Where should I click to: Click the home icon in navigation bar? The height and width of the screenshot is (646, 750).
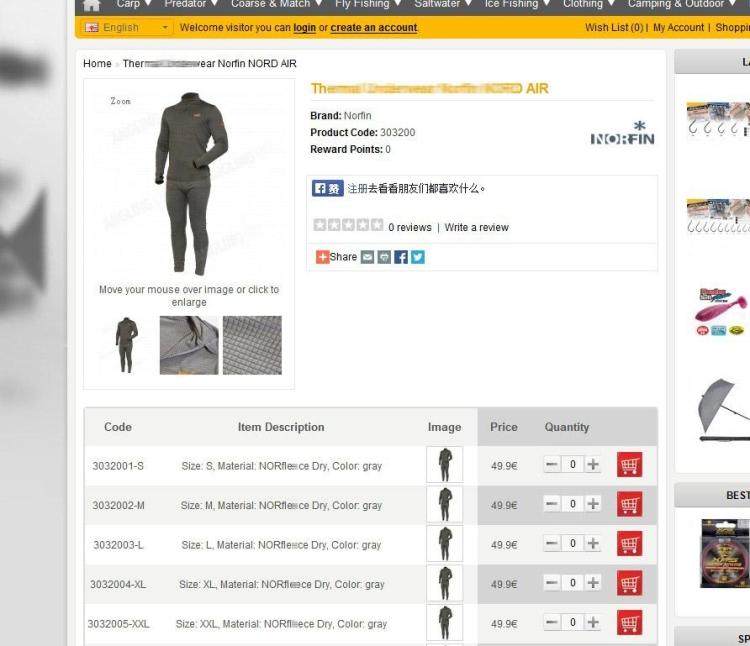click(91, 4)
